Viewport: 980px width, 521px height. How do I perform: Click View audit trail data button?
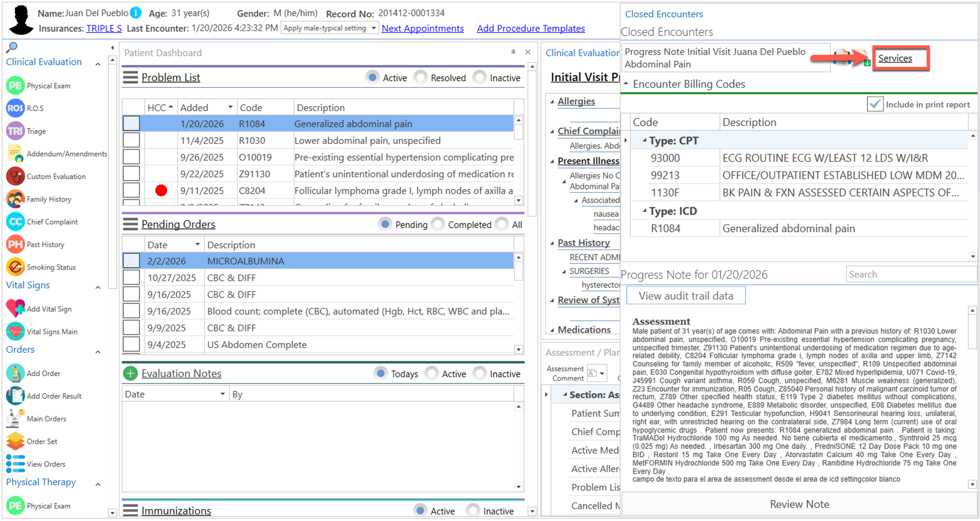pyautogui.click(x=686, y=296)
